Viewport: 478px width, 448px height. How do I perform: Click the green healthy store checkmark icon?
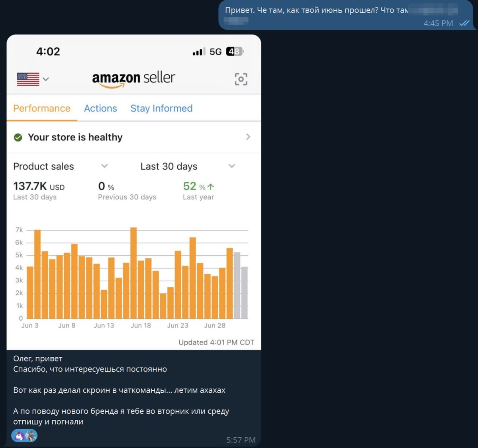[18, 137]
